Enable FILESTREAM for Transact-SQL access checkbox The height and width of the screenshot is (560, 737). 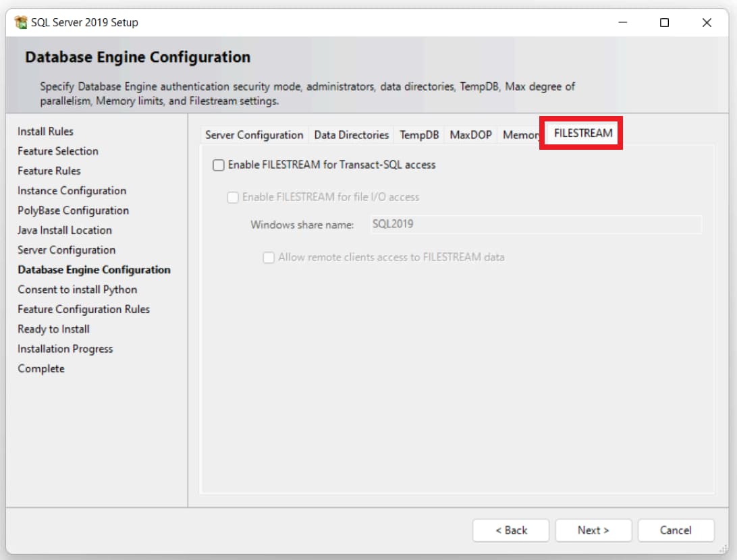219,165
